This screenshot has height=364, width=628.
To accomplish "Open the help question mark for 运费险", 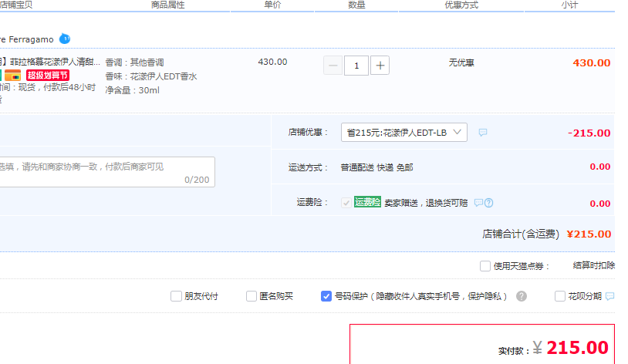I will point(488,203).
